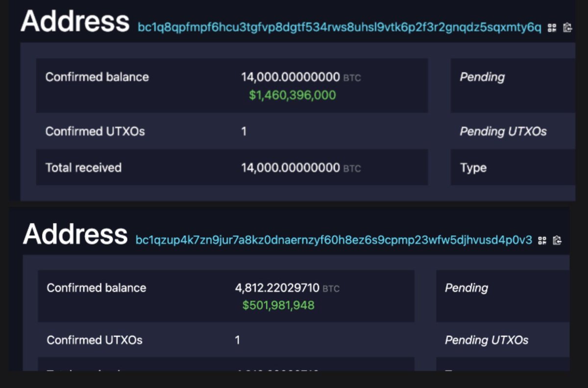Click the Total received label
588x388 pixels.
(83, 168)
